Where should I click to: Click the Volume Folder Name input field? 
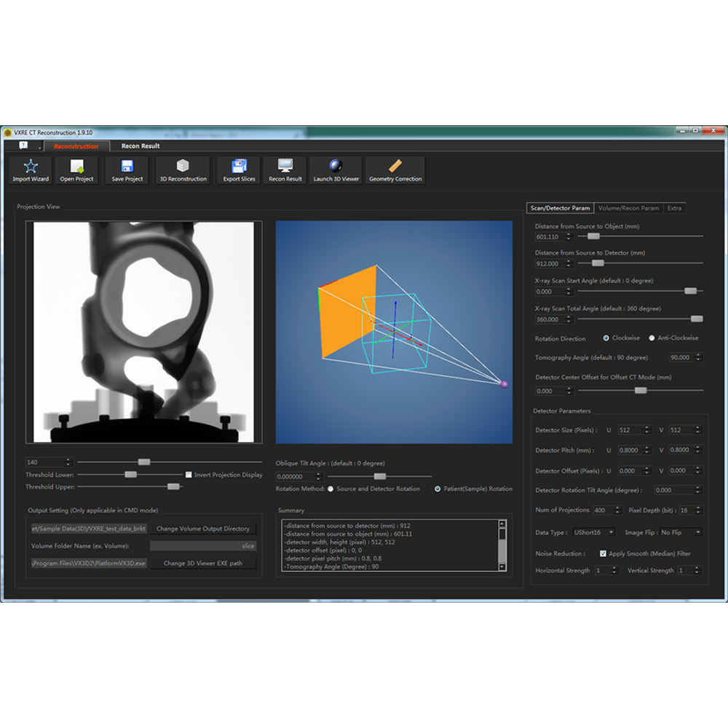tap(203, 546)
